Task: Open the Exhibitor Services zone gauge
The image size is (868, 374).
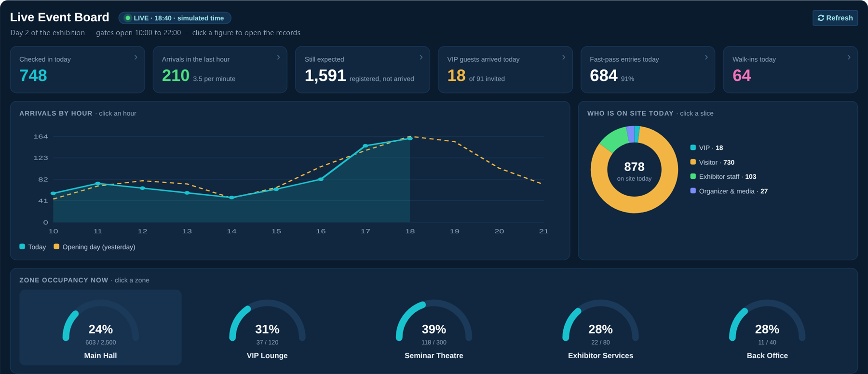Action: point(600,327)
